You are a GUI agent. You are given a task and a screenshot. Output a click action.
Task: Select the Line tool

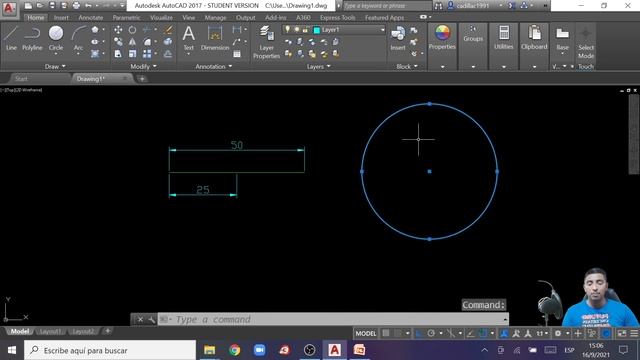[11, 38]
